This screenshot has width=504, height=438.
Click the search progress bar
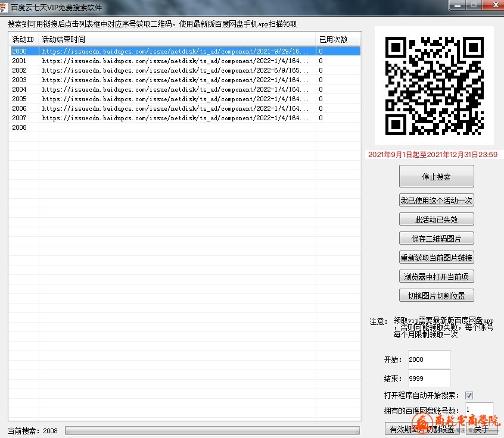(x=212, y=431)
